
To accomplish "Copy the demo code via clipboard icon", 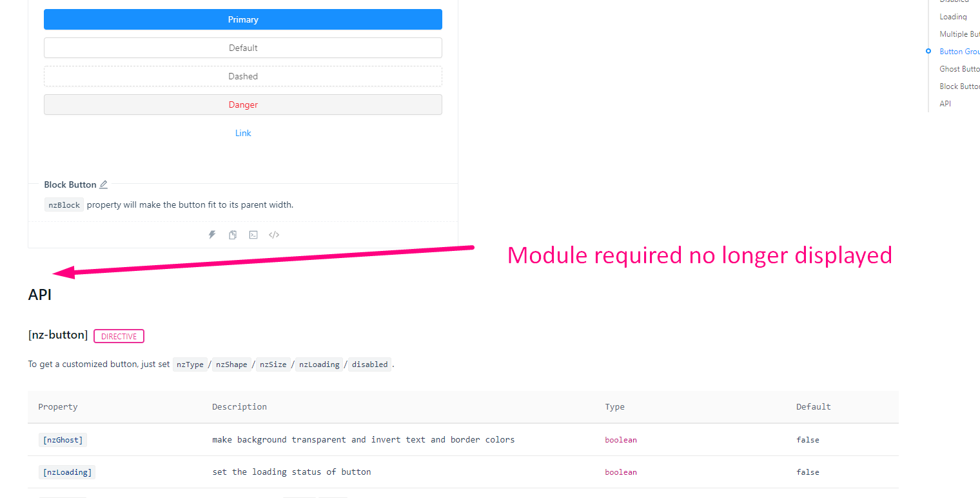I will pos(233,234).
